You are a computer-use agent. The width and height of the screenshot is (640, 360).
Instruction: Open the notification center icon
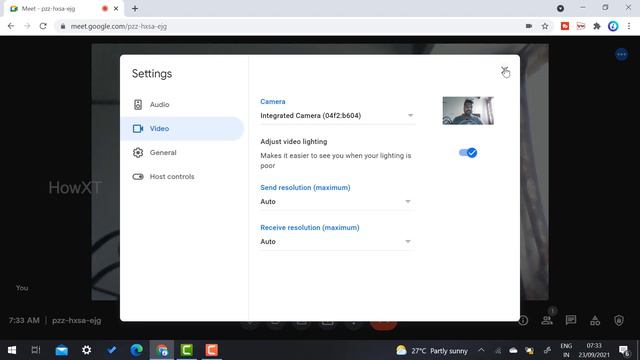tap(624, 350)
